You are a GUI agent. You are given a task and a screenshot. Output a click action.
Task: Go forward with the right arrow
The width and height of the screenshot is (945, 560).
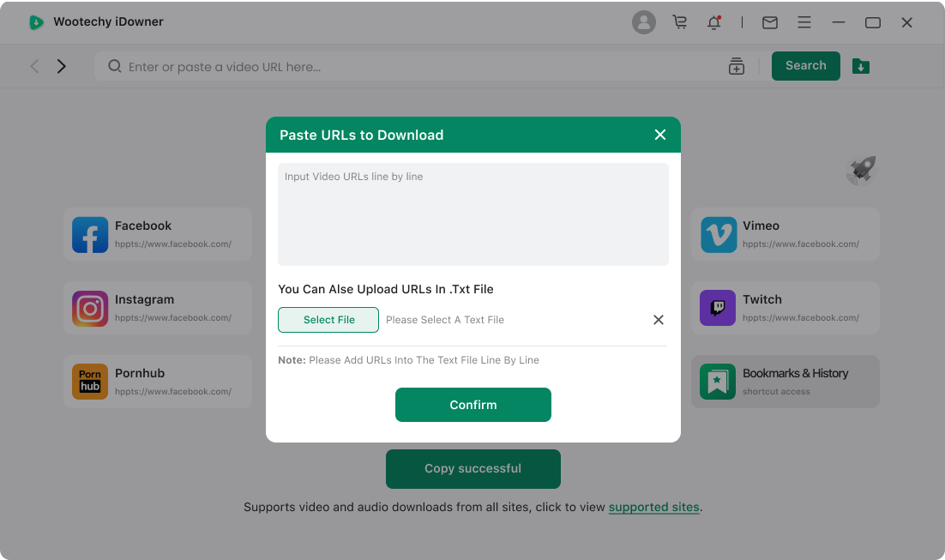(x=61, y=66)
